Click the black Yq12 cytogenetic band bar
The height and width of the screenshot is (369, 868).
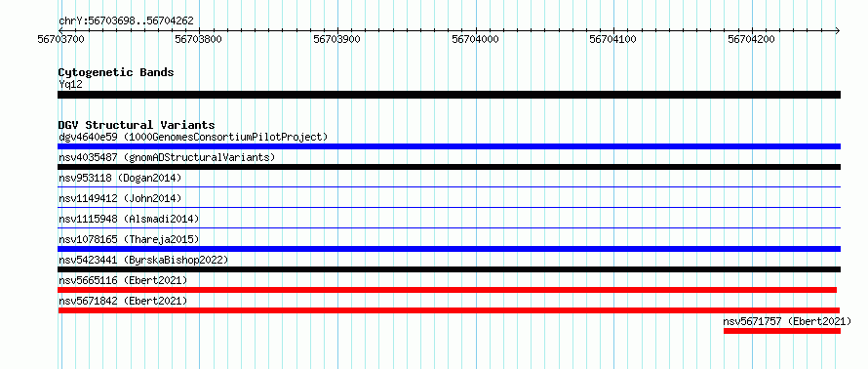[x=449, y=95]
